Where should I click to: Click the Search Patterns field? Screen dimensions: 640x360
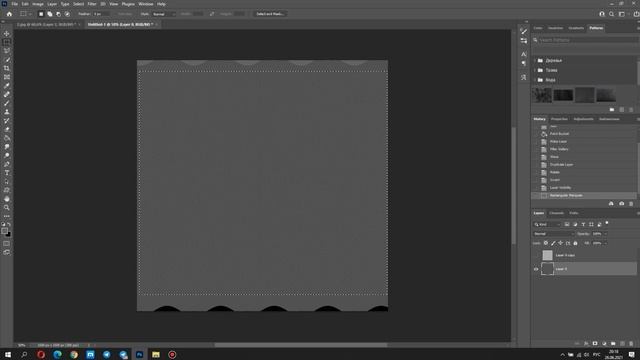587,40
